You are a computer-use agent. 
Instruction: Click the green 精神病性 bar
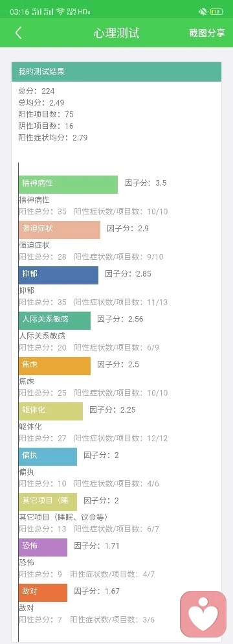click(x=68, y=185)
